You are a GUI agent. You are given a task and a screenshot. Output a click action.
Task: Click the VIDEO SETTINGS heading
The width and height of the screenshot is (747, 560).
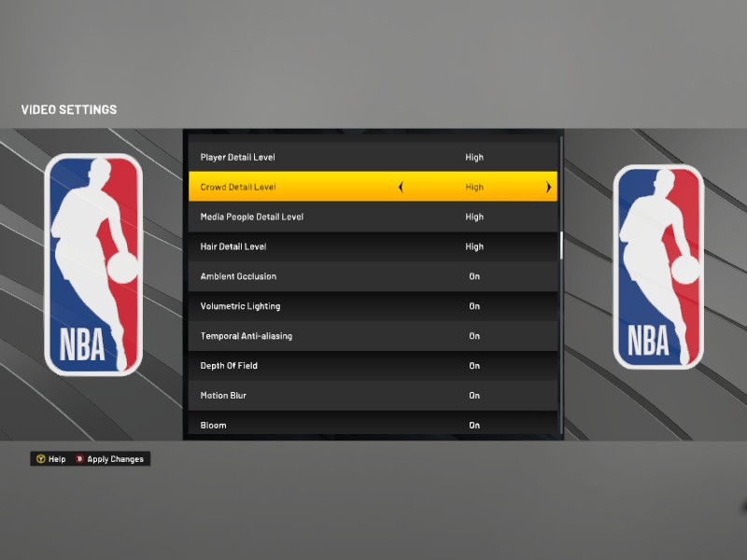[69, 109]
